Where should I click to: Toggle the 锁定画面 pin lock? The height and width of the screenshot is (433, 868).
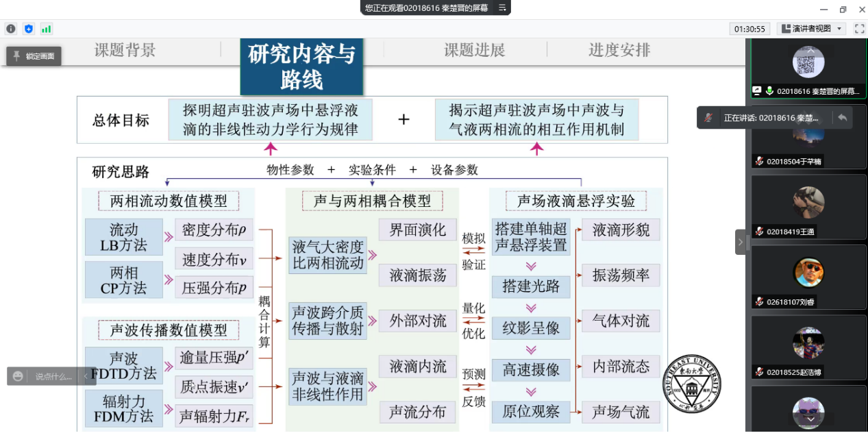click(x=34, y=56)
